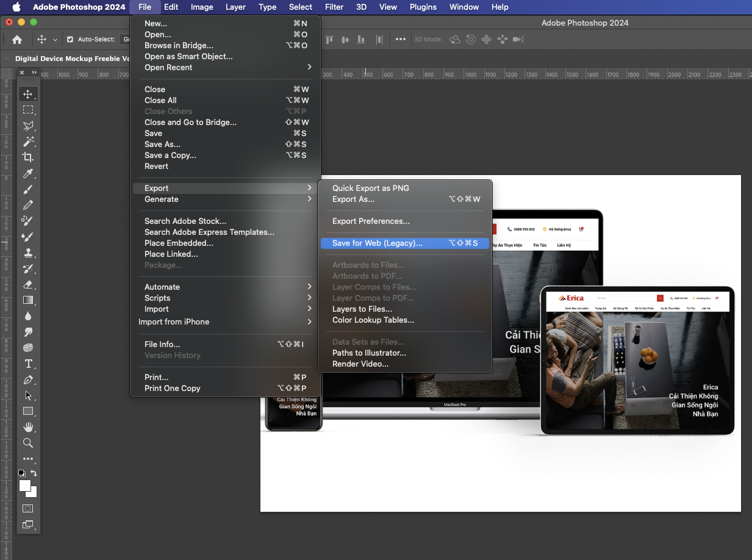This screenshot has width=752, height=560.
Task: Select the Horizontal Type tool
Action: point(28,364)
